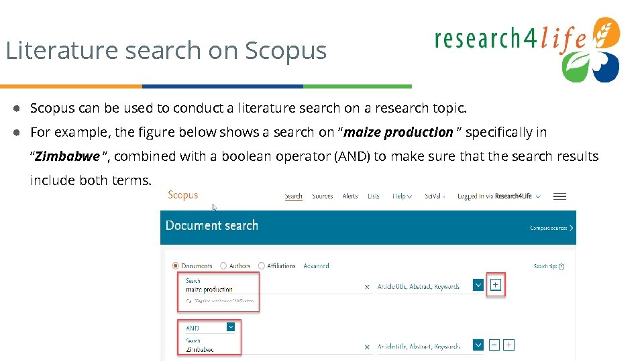Click Article title, Abstract, Keywords in first row
The height and width of the screenshot is (362, 644).
pos(419,286)
